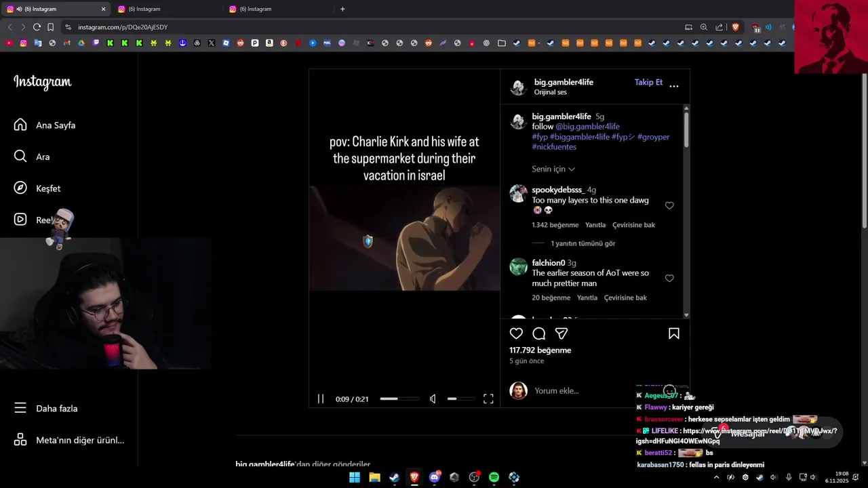Open spookydebsss_ profile avatar
The height and width of the screenshot is (488, 868).
click(x=519, y=194)
